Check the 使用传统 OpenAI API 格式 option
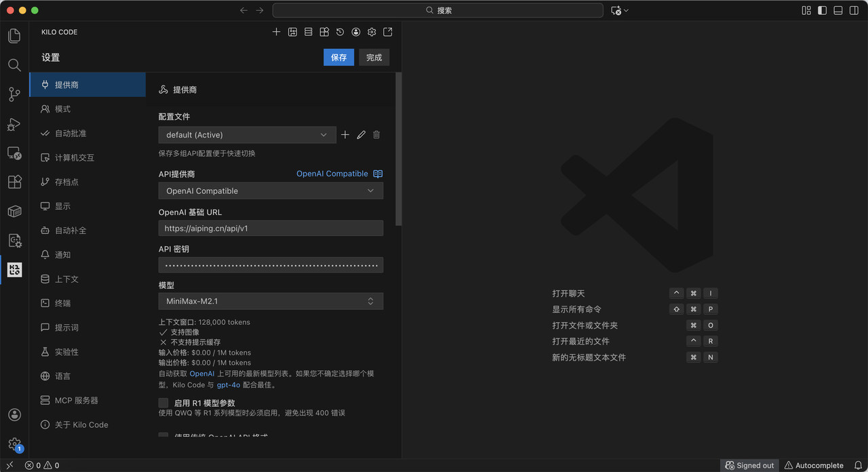The image size is (868, 472). tap(163, 435)
